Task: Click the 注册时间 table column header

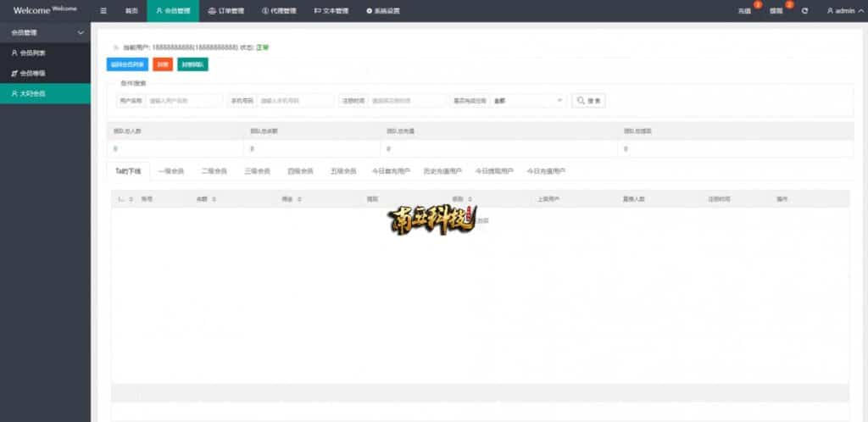Action: (x=719, y=199)
